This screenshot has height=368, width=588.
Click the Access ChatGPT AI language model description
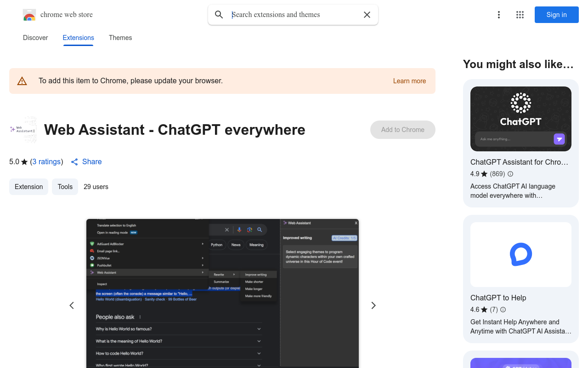point(513,191)
